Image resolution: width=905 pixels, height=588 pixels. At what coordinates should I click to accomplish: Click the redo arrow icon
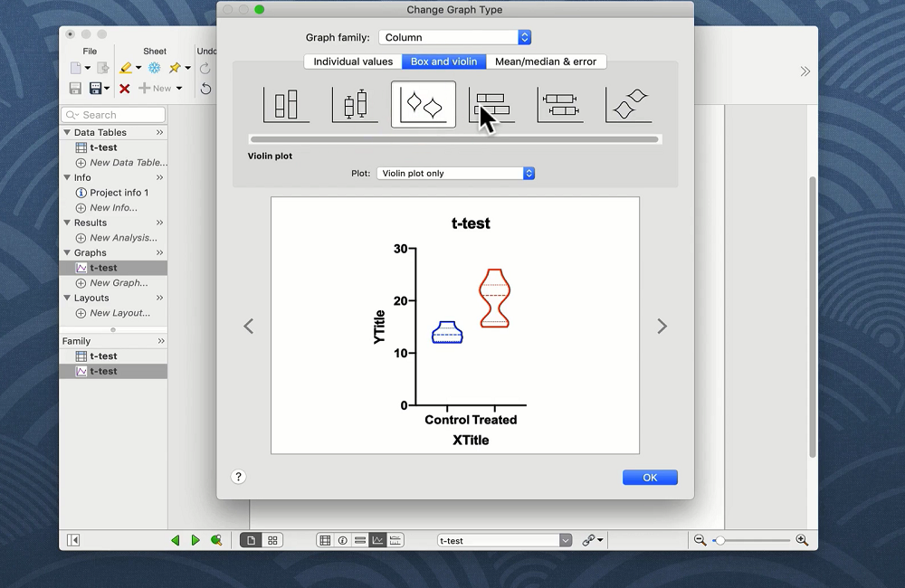pos(205,69)
